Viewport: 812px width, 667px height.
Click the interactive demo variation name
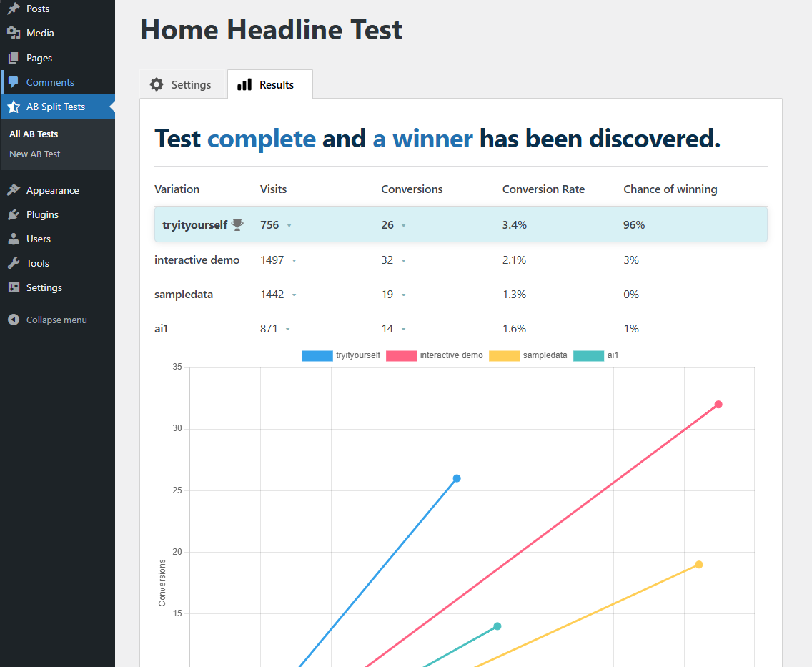tap(197, 260)
